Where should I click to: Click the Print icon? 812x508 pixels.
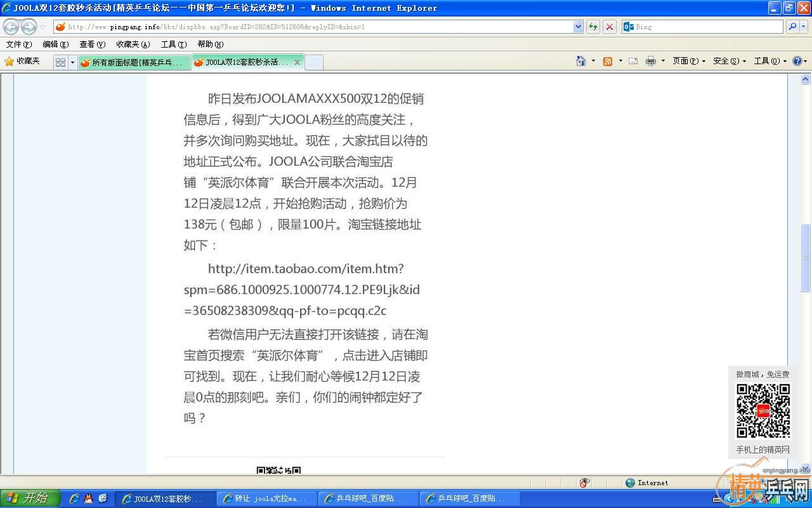[x=650, y=61]
